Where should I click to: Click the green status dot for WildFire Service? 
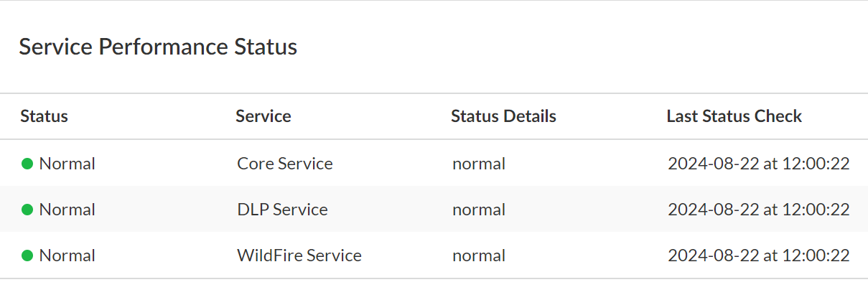pyautogui.click(x=27, y=256)
